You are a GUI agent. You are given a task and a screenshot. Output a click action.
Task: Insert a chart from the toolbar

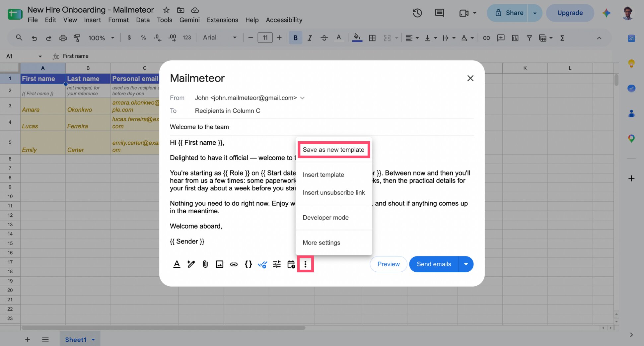pyautogui.click(x=515, y=38)
